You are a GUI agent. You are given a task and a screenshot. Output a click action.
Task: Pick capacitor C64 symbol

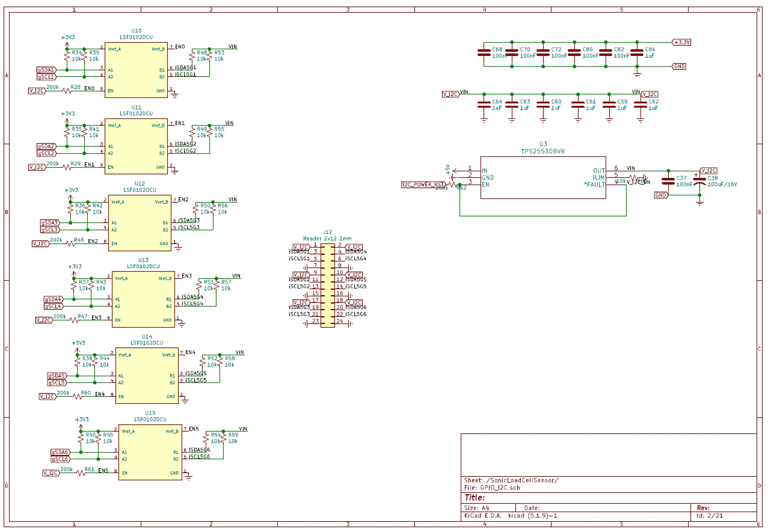tap(484, 105)
